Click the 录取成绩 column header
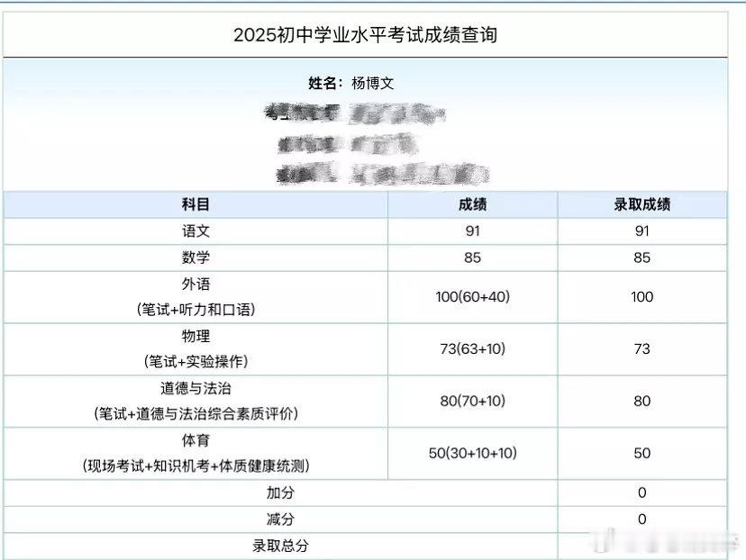The width and height of the screenshot is (746, 560). (x=641, y=204)
